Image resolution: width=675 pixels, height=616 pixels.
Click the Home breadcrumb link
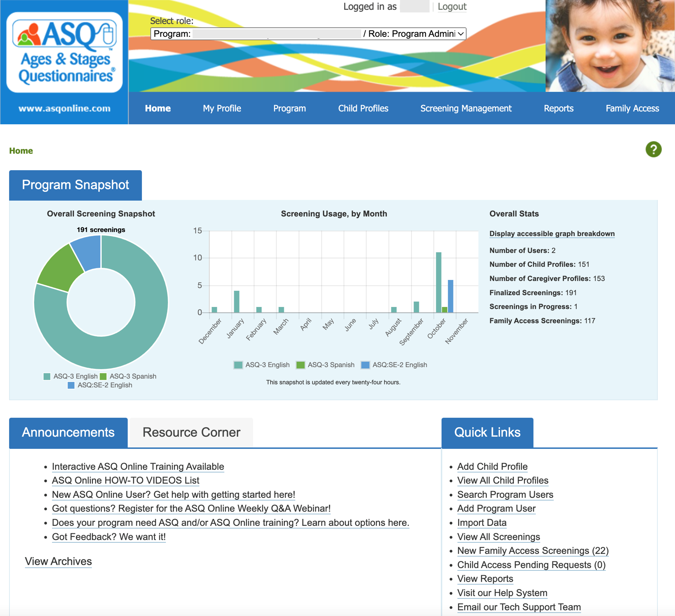[21, 151]
